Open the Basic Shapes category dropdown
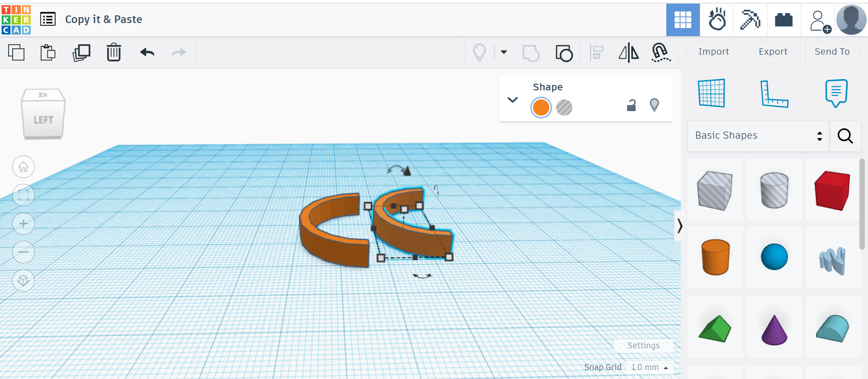Screen dimensions: 868x379 point(758,136)
